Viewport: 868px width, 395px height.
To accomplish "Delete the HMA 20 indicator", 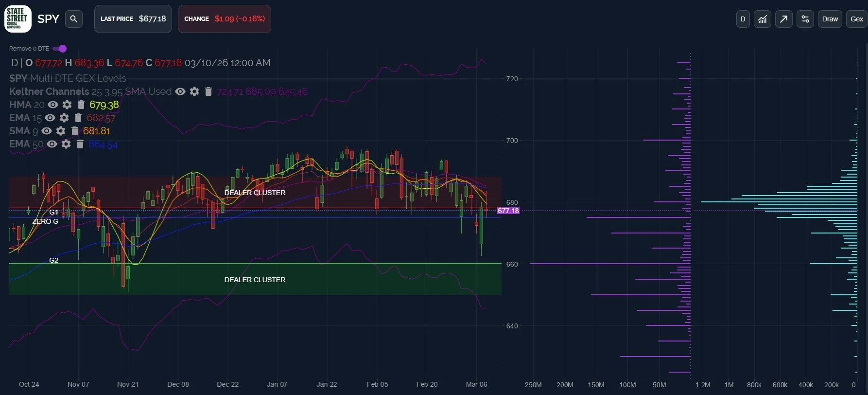I will click(81, 105).
